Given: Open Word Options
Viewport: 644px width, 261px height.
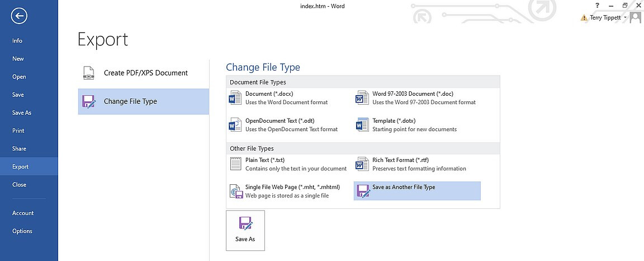Looking at the screenshot, I should coord(22,231).
